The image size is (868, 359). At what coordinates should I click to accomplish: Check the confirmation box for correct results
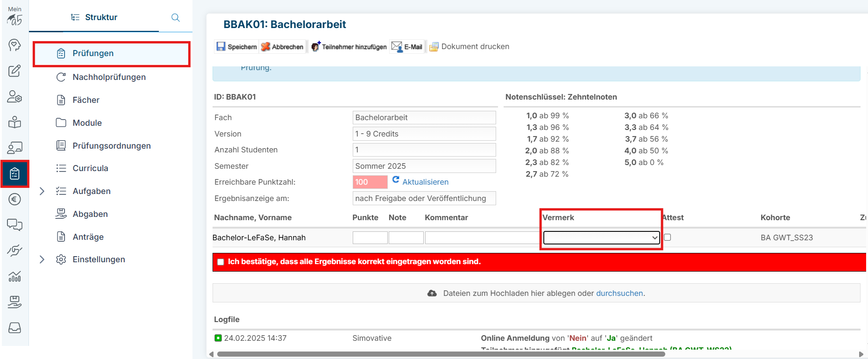[221, 262]
